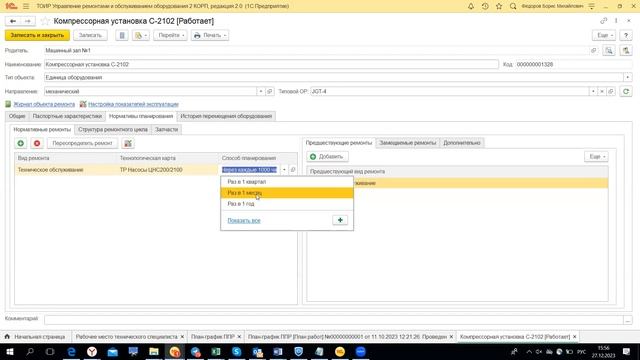Screen dimensions: 640x360
Task: Switch to the Дополнительно tab
Action: [462, 143]
